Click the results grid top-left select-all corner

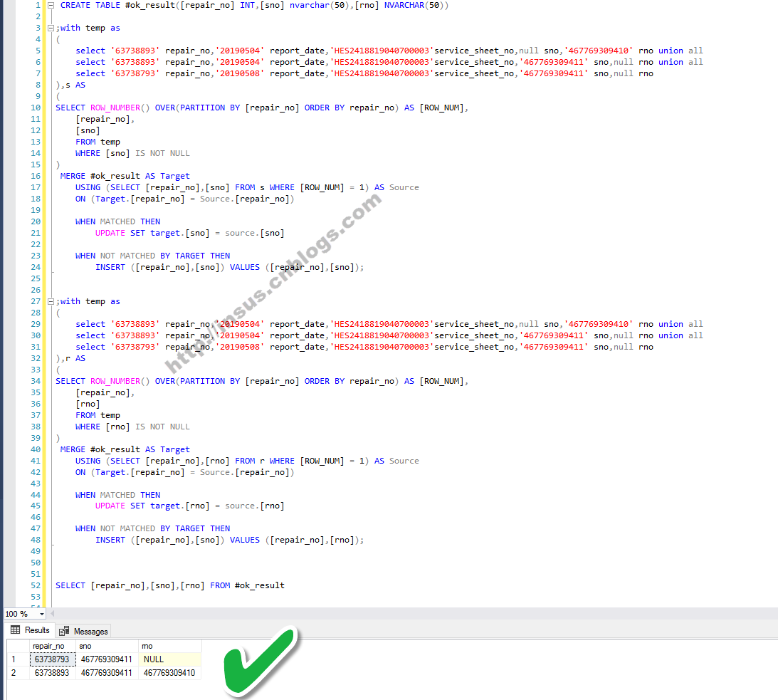[18, 646]
